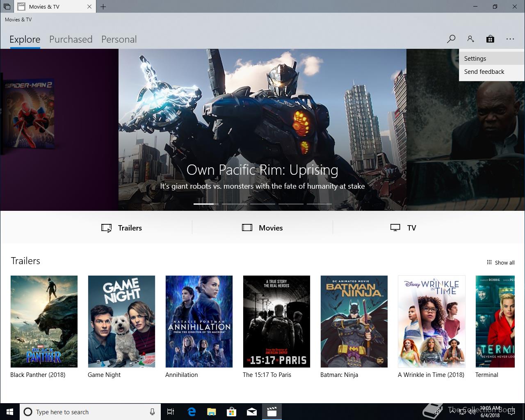Click the three-dot more options icon
The height and width of the screenshot is (420, 525).
tap(510, 39)
